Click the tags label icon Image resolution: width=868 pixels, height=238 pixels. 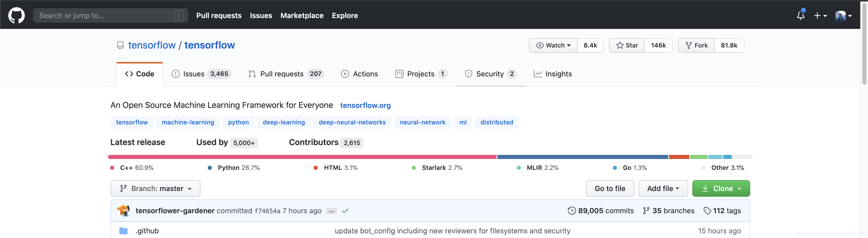click(707, 211)
